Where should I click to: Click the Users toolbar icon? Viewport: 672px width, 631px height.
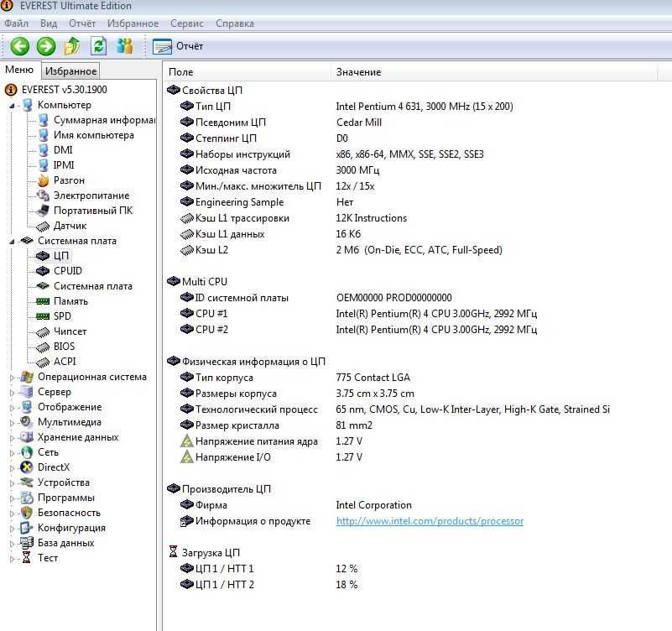pos(125,46)
